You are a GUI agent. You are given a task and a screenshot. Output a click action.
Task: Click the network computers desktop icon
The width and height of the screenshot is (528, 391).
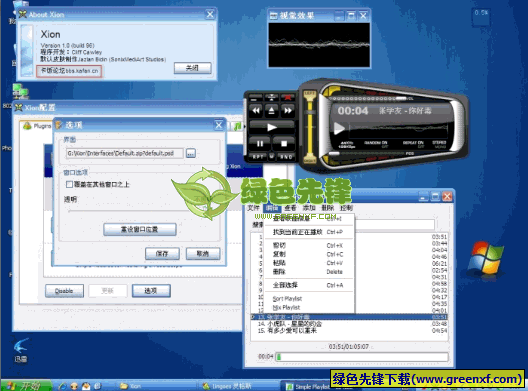coord(20,91)
